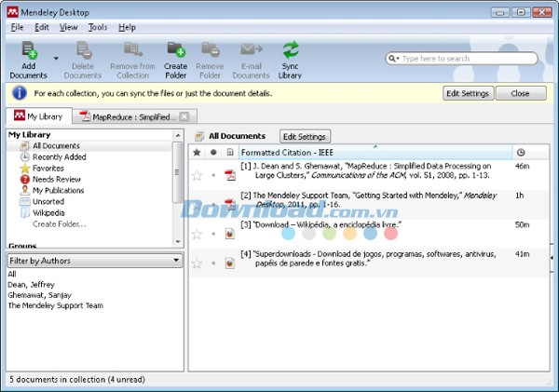This screenshot has width=559, height=392.
Task: Filter by author Dean, Jeffrey
Action: tap(32, 284)
